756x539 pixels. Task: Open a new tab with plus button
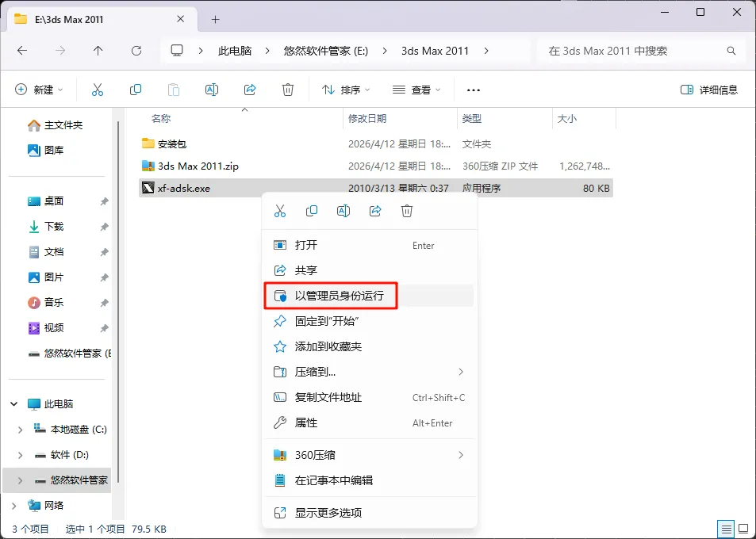216,19
